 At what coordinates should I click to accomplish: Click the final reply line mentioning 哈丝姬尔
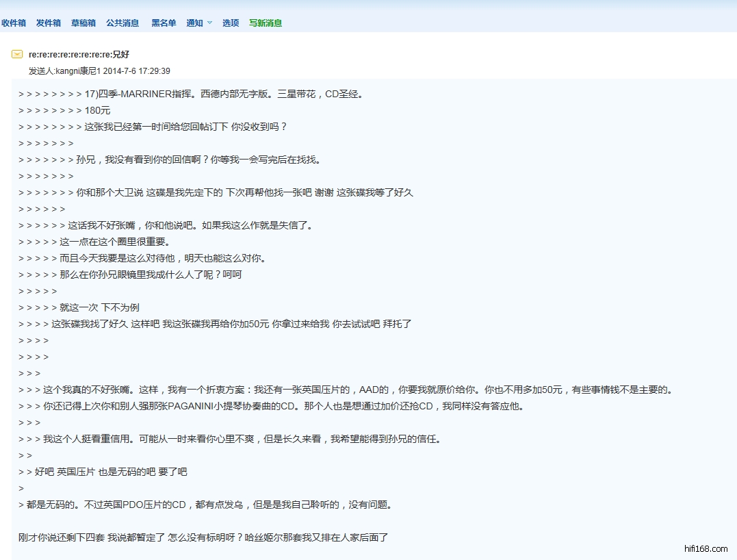203,537
